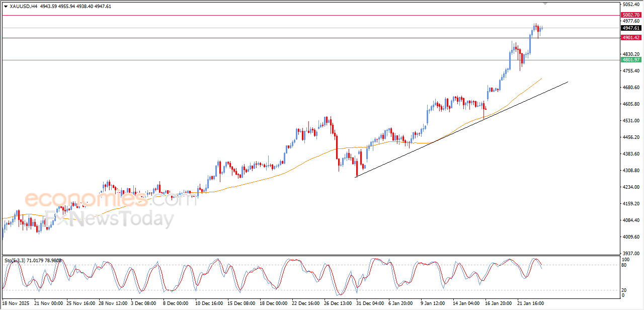Click the 3 Dec 08:00 date label

pos(144,303)
